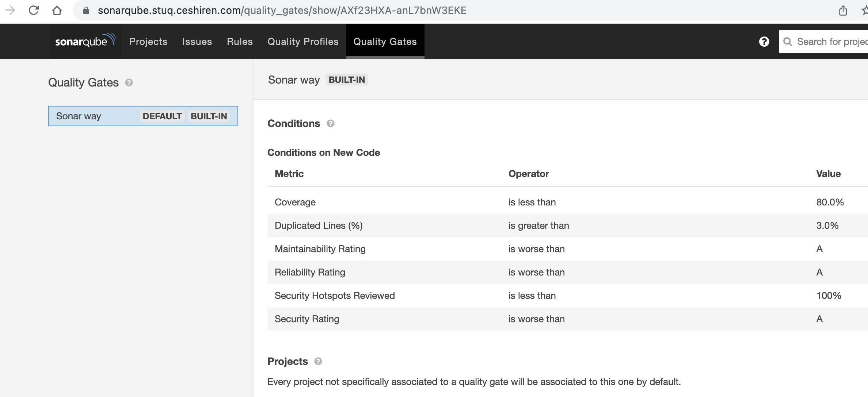This screenshot has height=397, width=868.
Task: Click the DEFAULT badge on Sonar way
Action: [162, 116]
